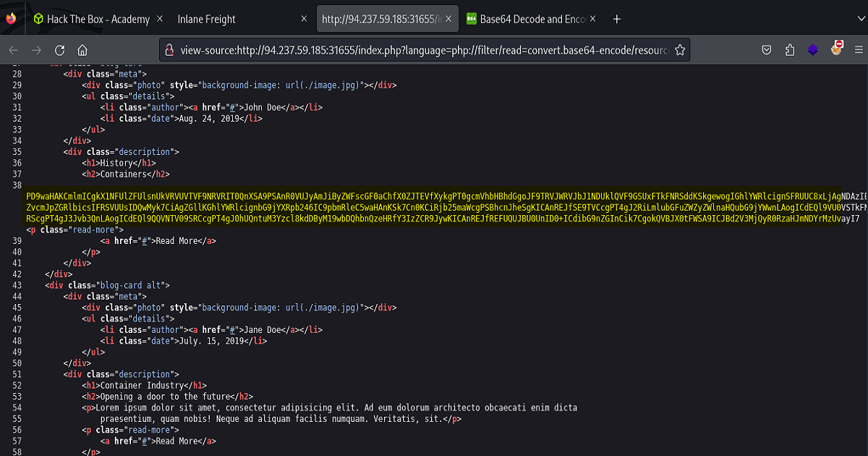Open a new tab with plus button
Image resolution: width=868 pixels, height=456 pixels.
[617, 20]
